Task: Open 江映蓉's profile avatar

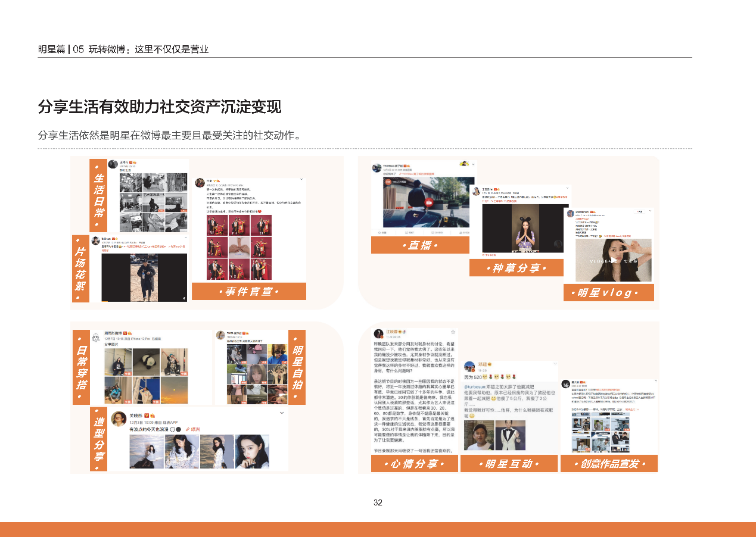Action: coord(378,333)
